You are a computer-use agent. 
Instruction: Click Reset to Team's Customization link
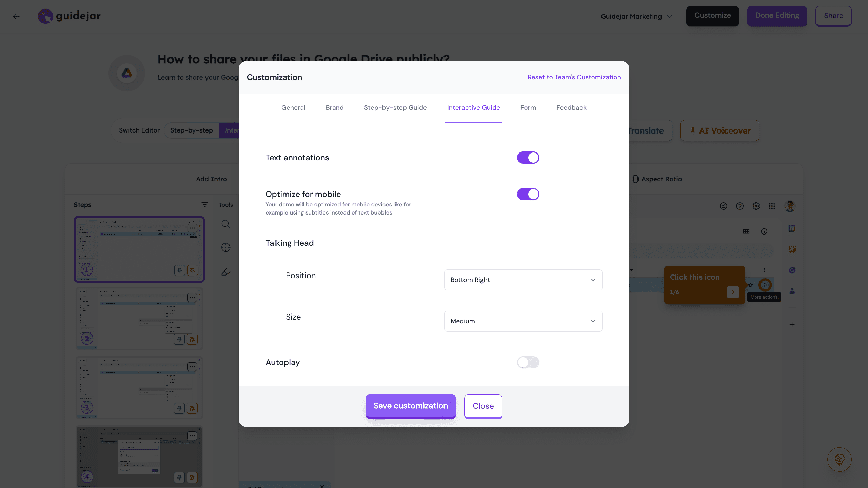(574, 77)
